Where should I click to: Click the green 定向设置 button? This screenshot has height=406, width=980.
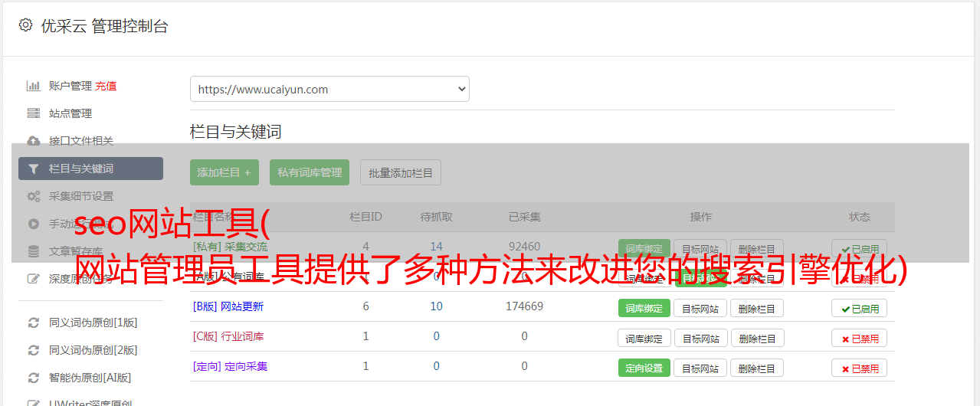(x=644, y=368)
